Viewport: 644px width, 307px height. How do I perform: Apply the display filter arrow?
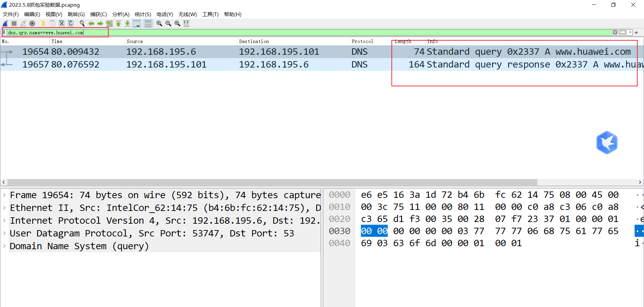(x=623, y=33)
